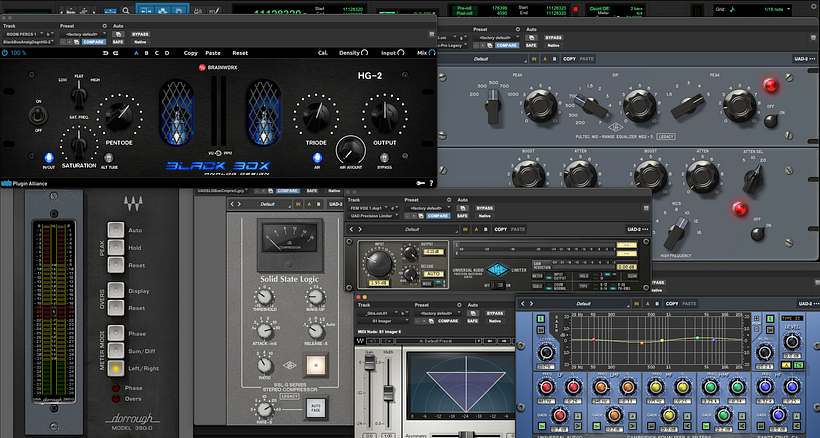Open the S1 Imager factory default preset dropdown
Screen dimensions: 820x438
pyautogui.click(x=437, y=313)
